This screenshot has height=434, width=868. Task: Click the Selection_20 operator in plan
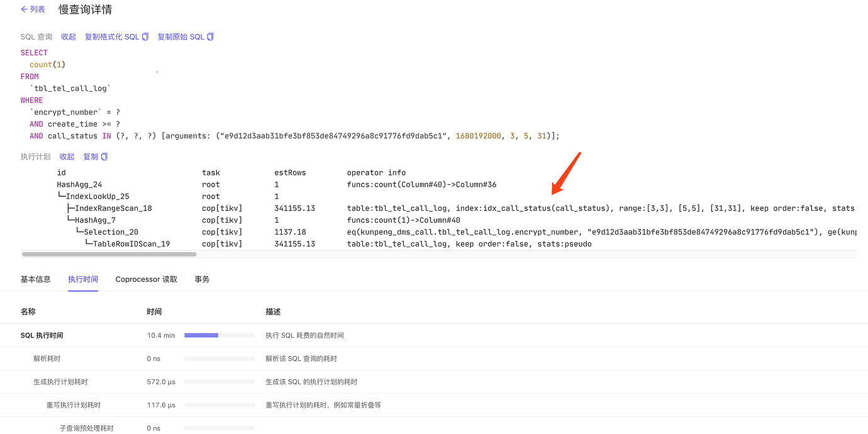111,232
